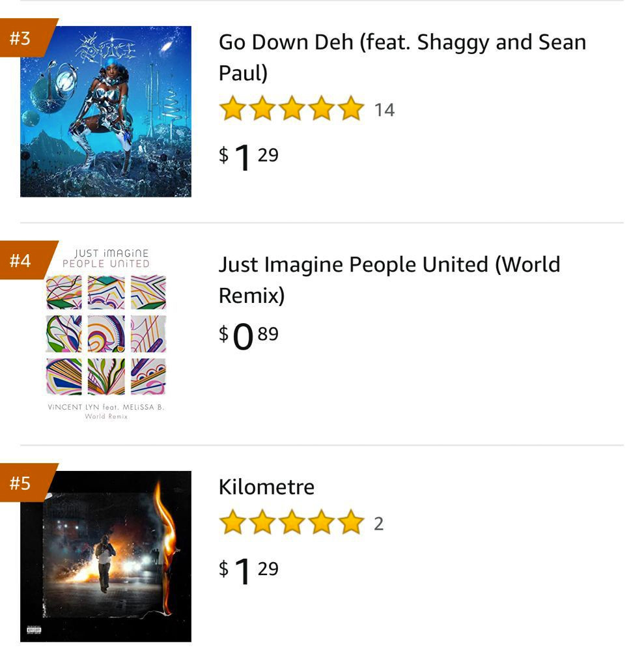Open the 2 reviews count for Kilometre
644x667 pixels.
coord(378,524)
